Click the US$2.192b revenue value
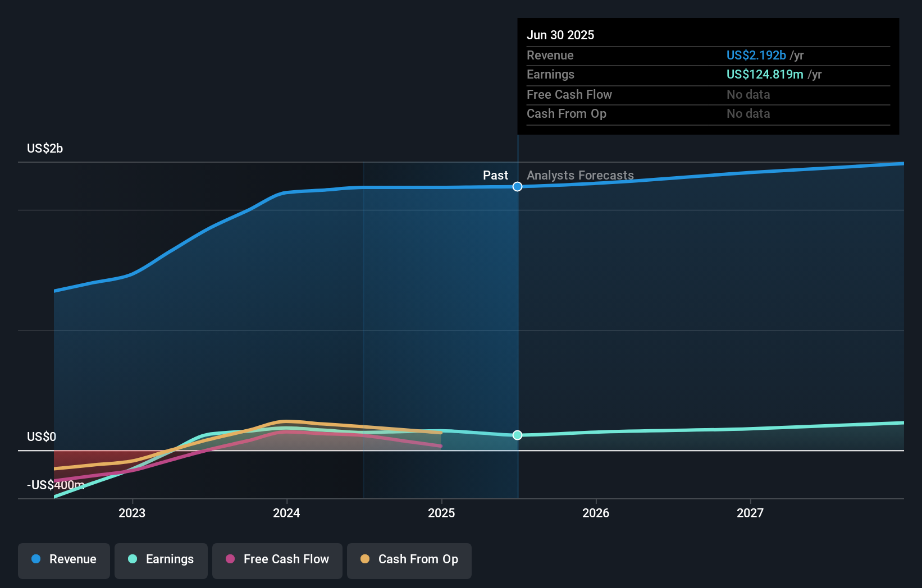 point(756,55)
